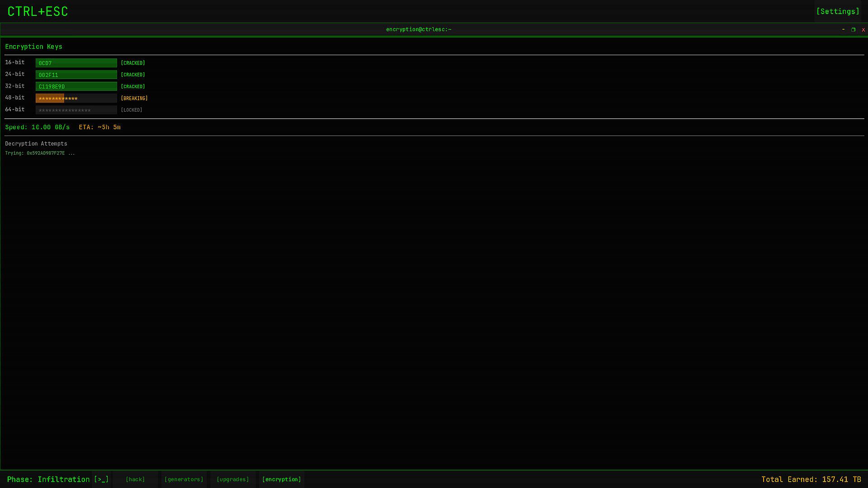868x488 pixels.
Task: Click the BREAKING status label
Action: tap(134, 98)
